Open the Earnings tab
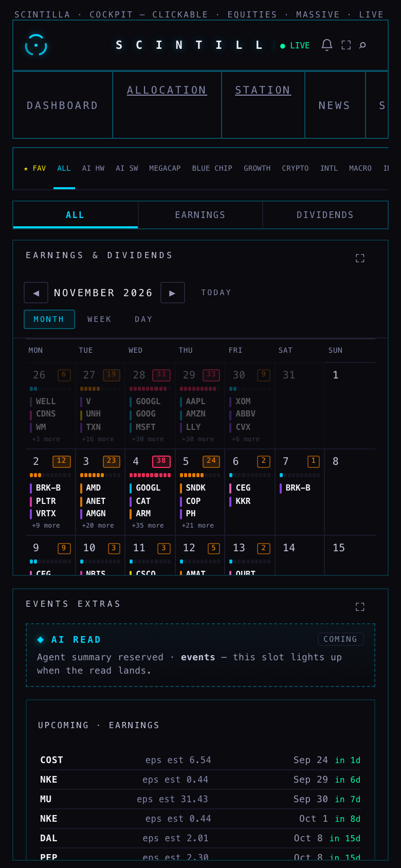Viewport: 401px width, 868px height. click(x=200, y=215)
